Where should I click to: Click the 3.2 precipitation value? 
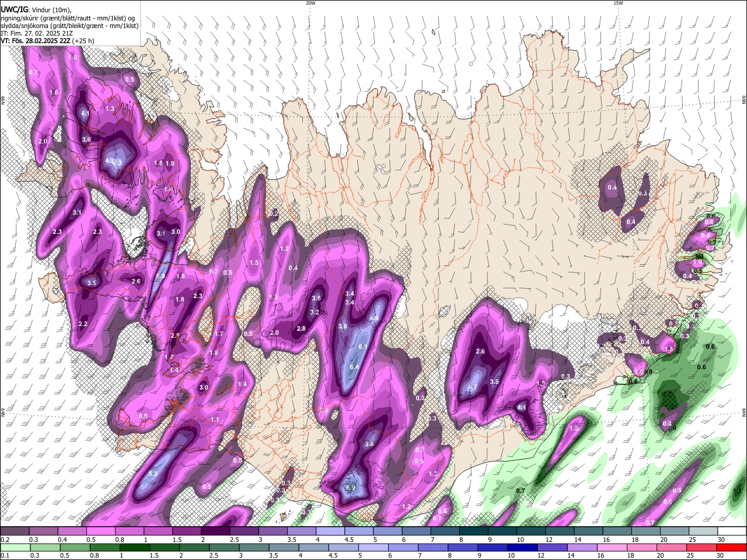point(315,312)
